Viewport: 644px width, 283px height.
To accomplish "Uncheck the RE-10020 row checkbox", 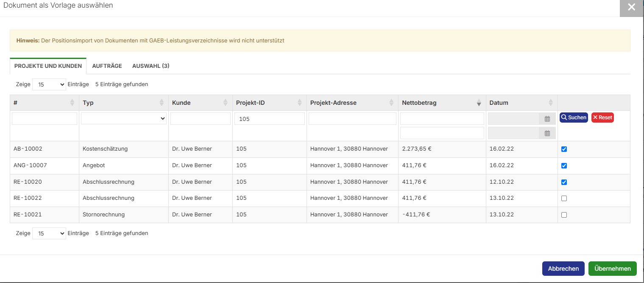I will click(x=564, y=182).
